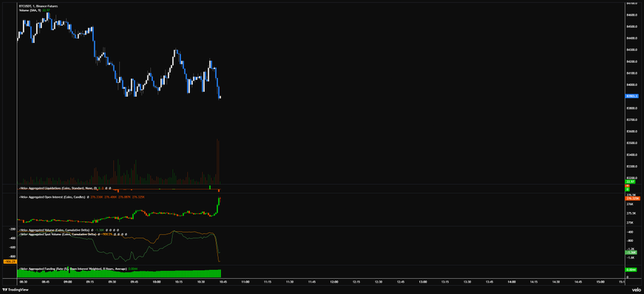The width and height of the screenshot is (644, 294).
Task: Click the last candle on the price chart
Action: [220, 97]
